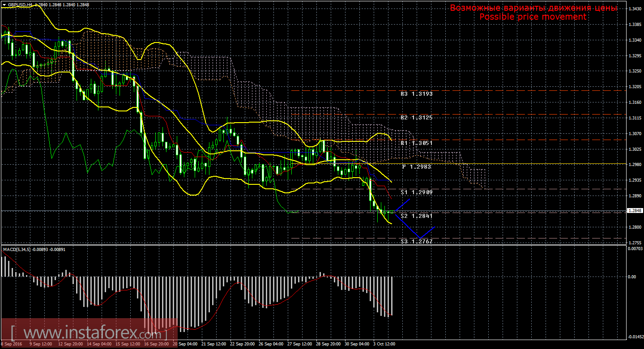Image resolution: width=644 pixels, height=349 pixels.
Task: Click the 0.00 level on MACD scale
Action: tap(631, 277)
